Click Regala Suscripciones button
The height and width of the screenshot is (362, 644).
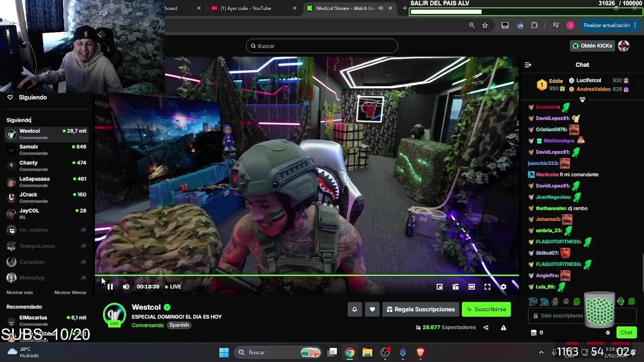(421, 309)
